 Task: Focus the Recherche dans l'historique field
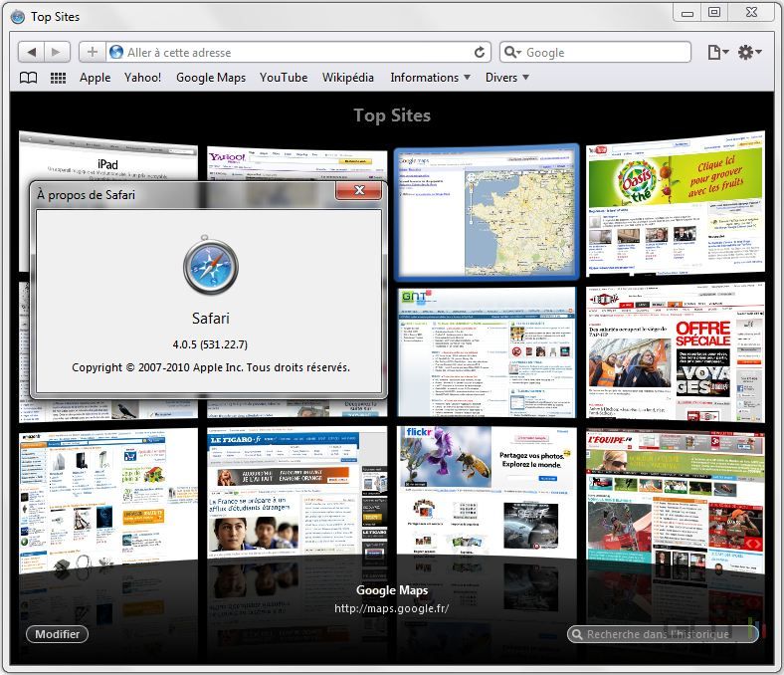click(663, 634)
